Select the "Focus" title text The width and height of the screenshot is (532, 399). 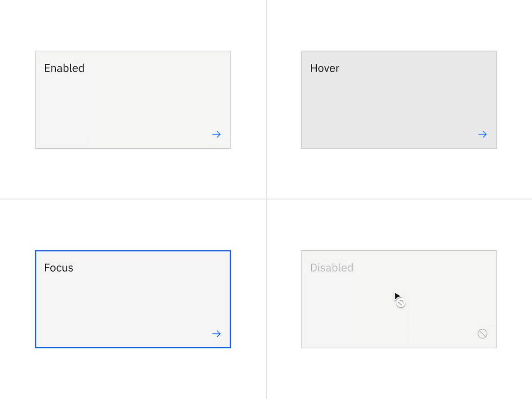click(59, 268)
